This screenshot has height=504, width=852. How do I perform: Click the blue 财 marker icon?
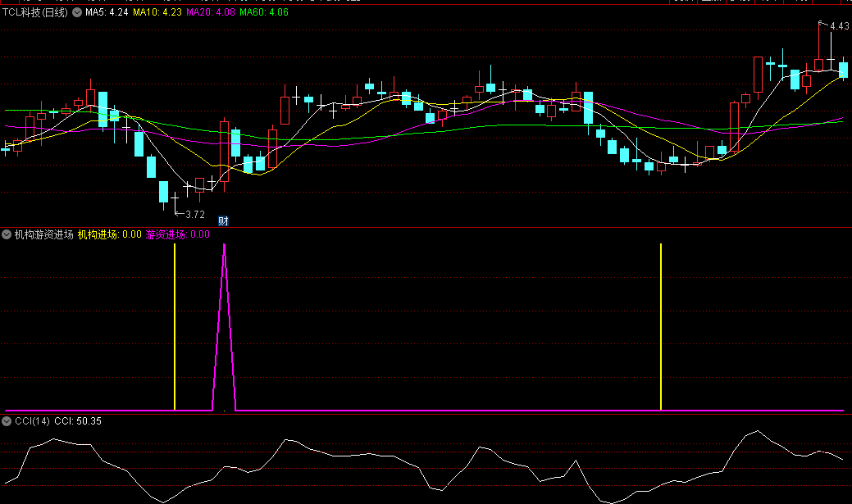223,220
